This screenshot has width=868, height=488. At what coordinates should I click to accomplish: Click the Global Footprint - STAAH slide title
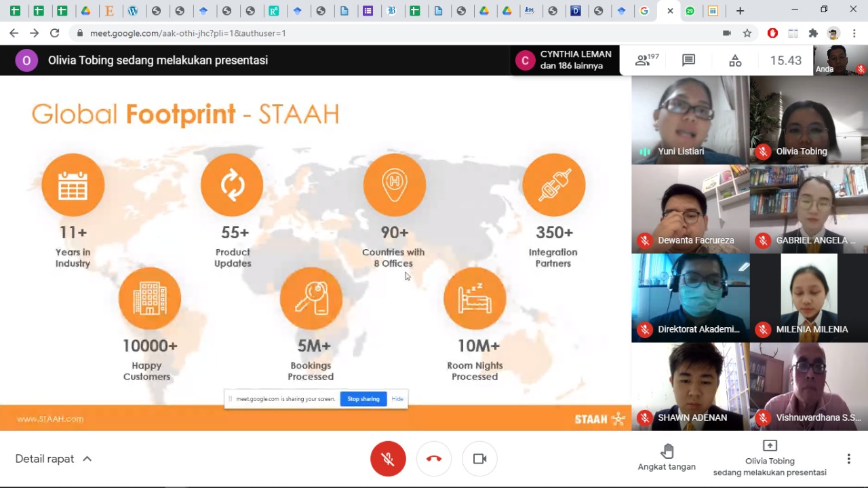pos(185,114)
